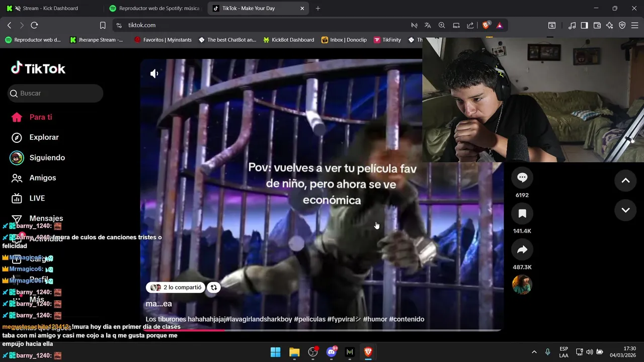Share the video using arrow icon
This screenshot has width=644, height=362.
522,250
